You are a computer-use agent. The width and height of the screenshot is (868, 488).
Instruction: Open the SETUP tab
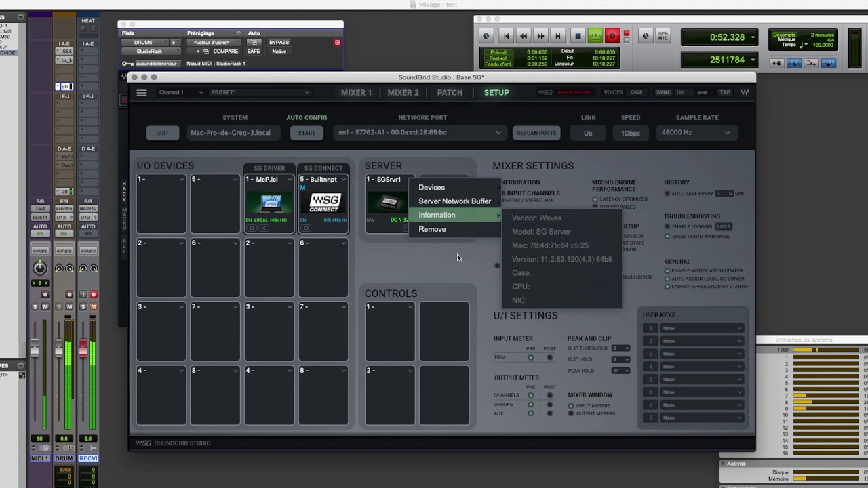[x=496, y=93]
